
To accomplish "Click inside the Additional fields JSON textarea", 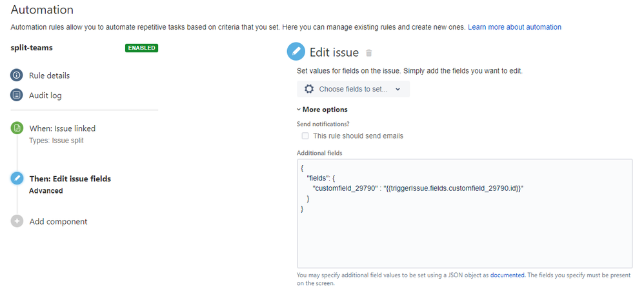I will pos(465,214).
